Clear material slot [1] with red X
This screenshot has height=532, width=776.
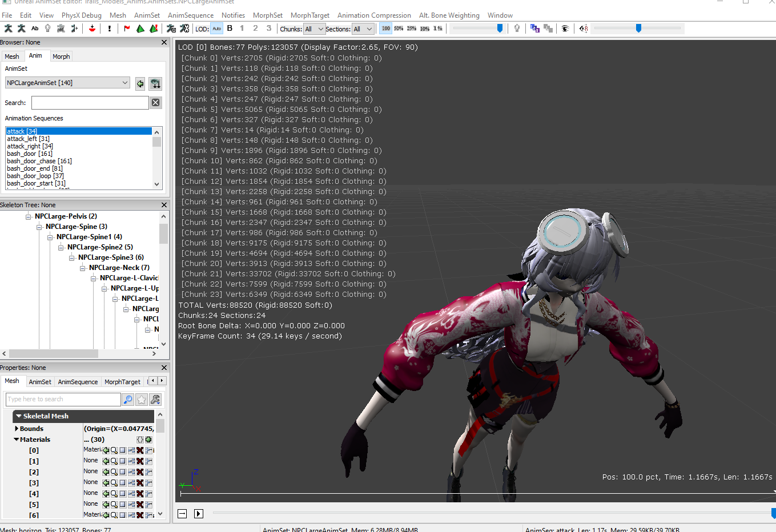click(x=140, y=461)
